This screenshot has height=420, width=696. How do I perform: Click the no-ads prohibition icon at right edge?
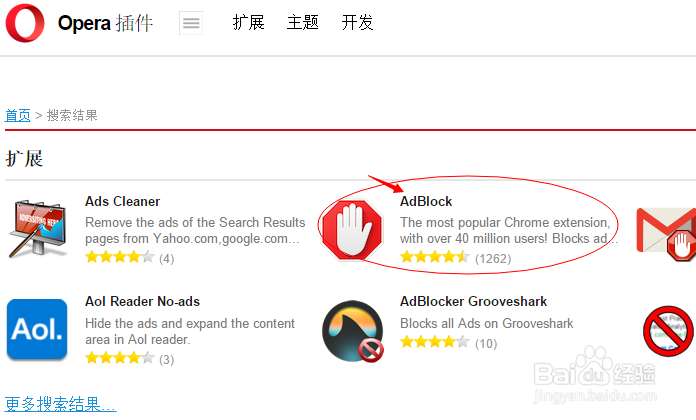(669, 330)
